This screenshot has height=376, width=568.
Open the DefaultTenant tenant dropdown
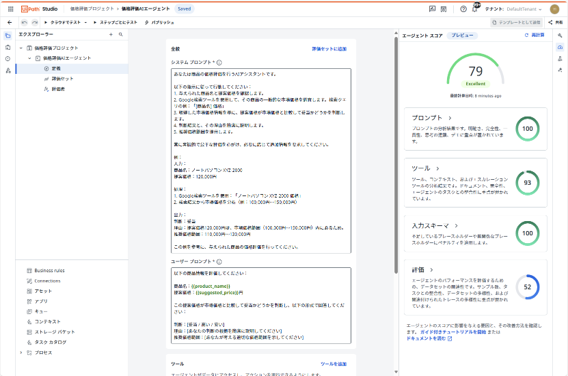click(524, 9)
